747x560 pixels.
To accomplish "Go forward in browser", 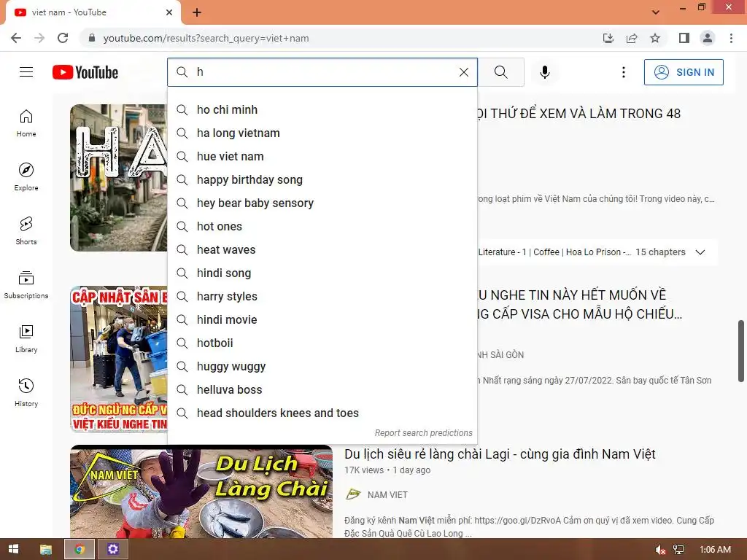I will [39, 38].
